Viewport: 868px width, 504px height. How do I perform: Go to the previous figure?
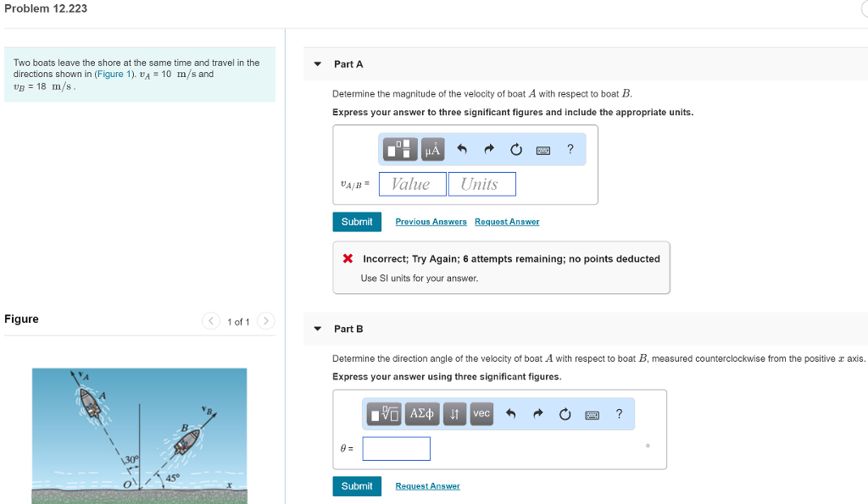pos(210,321)
